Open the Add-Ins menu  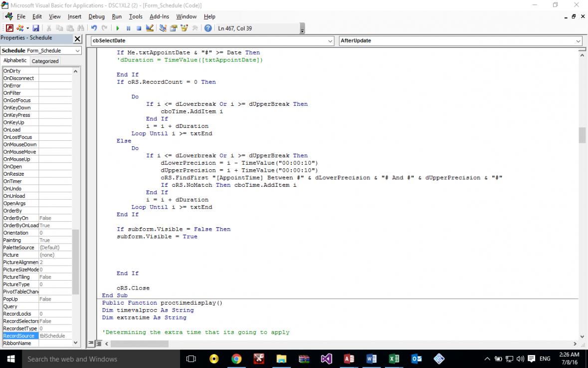[160, 16]
